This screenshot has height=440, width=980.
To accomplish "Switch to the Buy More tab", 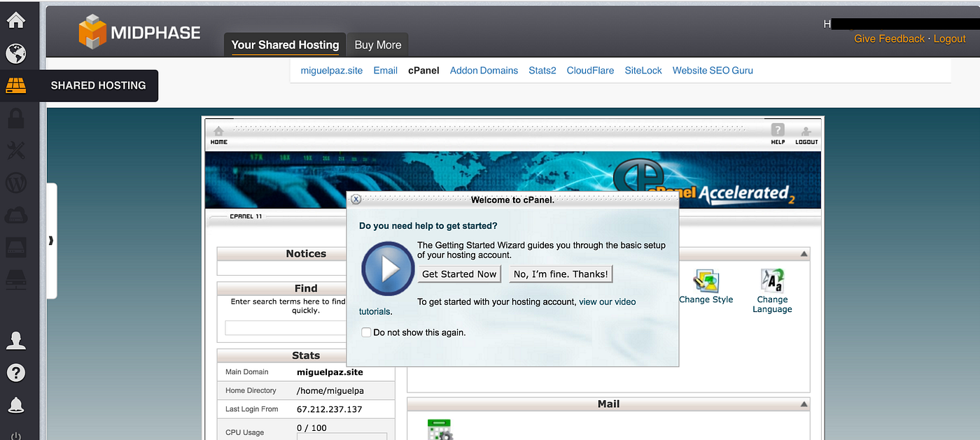I will [x=378, y=45].
